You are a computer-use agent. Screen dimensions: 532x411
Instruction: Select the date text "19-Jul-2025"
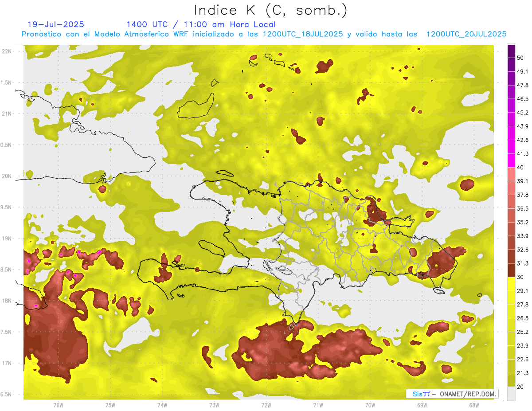[x=56, y=24]
